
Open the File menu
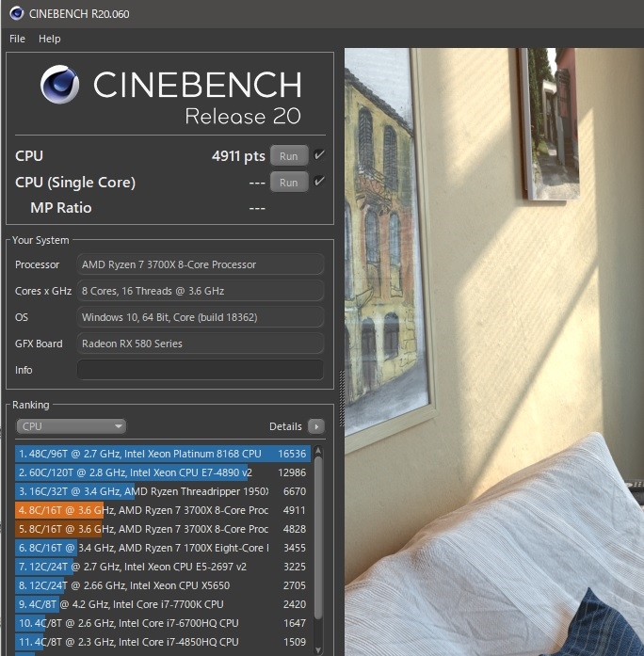pos(17,39)
